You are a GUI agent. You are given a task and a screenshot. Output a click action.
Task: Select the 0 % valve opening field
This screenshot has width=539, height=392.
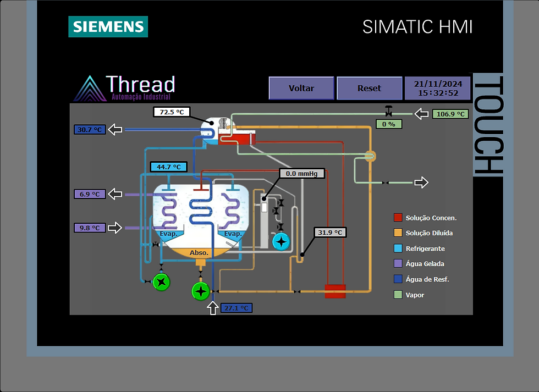pos(389,124)
